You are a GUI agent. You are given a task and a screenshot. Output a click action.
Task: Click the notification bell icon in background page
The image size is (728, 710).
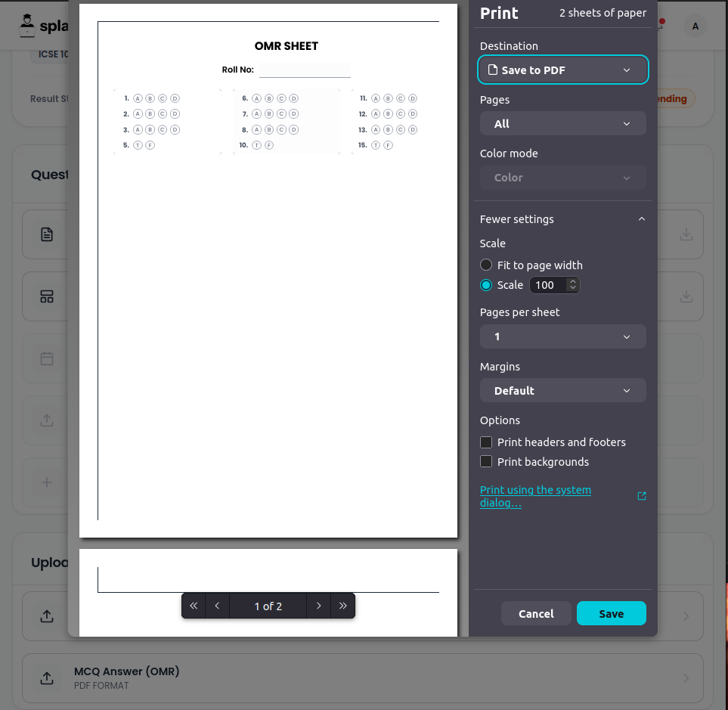coord(661,25)
